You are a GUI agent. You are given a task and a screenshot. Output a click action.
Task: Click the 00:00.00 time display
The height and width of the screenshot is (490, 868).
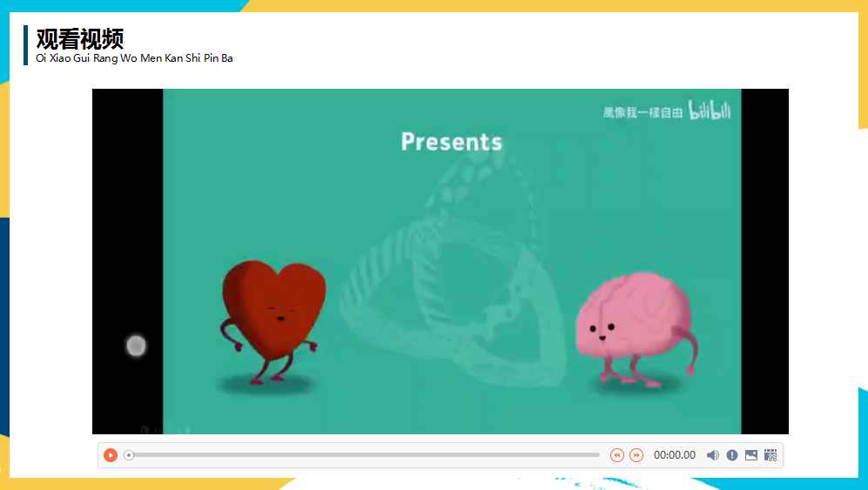(x=675, y=455)
